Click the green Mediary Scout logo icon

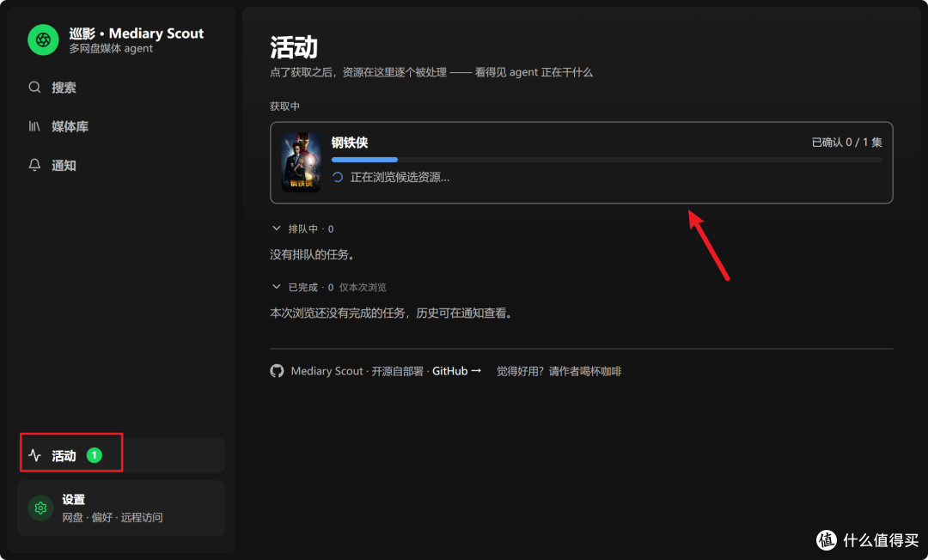pyautogui.click(x=43, y=40)
